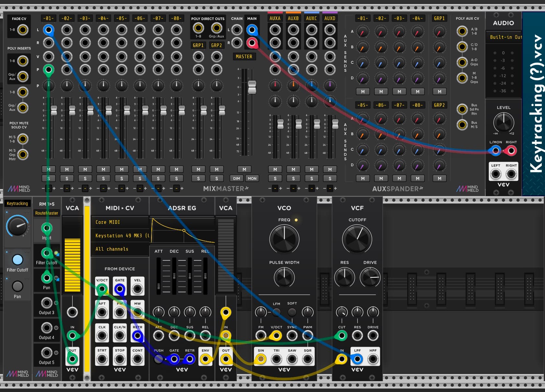This screenshot has width=545, height=392.
Task: Click the MAIN right output jack
Action: (252, 43)
